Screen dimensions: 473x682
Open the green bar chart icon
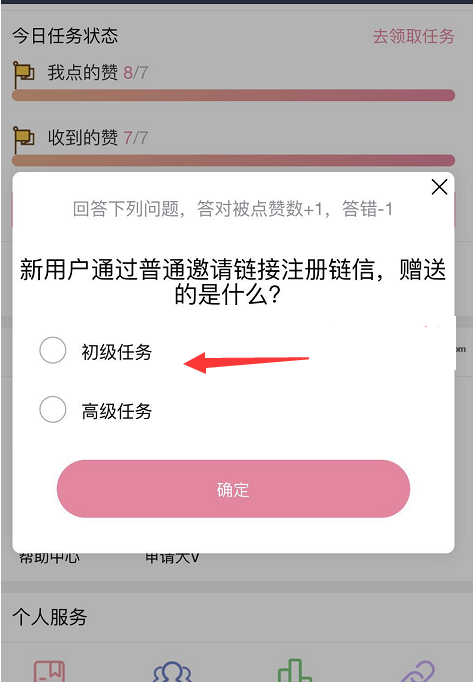295,670
